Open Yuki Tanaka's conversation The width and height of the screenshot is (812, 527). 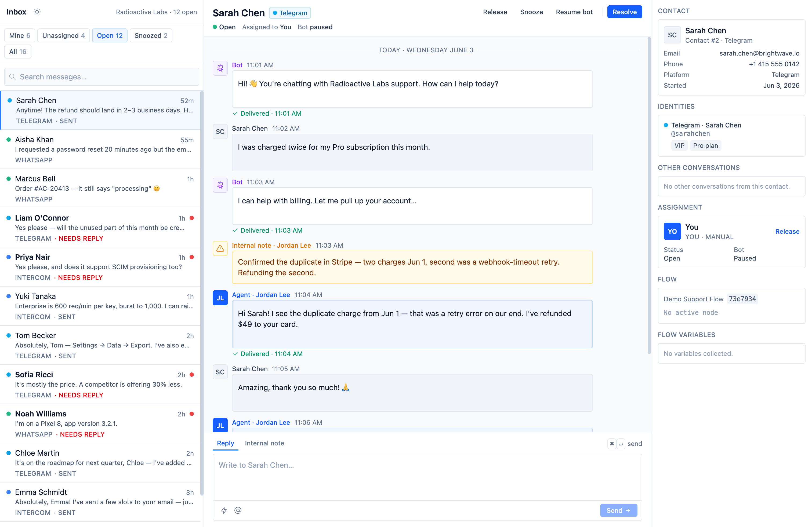click(x=100, y=306)
